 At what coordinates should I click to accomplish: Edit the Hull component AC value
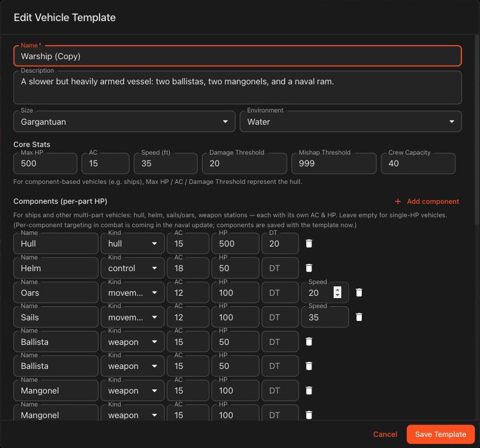tap(188, 244)
